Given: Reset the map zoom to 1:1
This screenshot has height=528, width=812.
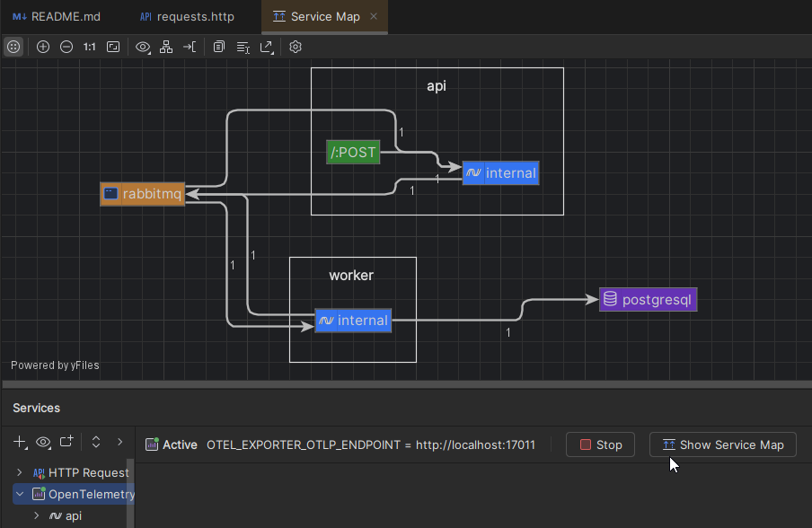Looking at the screenshot, I should point(88,47).
